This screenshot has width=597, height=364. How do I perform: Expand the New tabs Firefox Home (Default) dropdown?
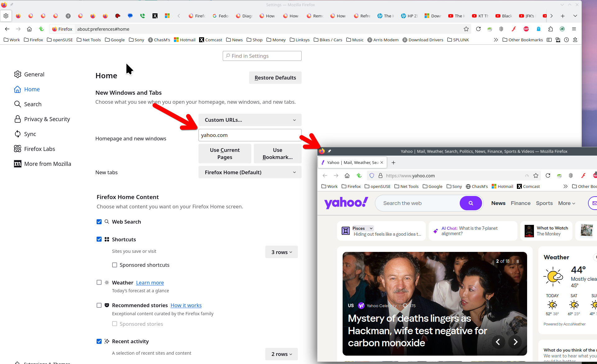click(250, 172)
